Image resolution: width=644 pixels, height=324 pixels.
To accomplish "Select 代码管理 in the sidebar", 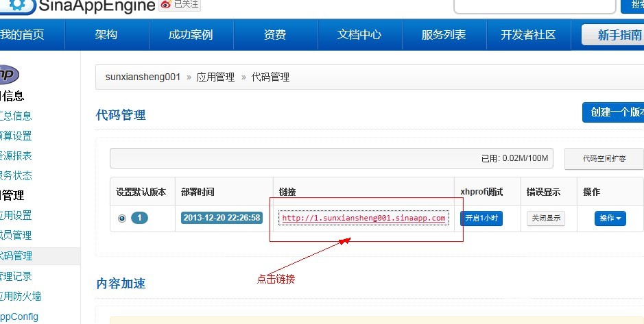I will click(16, 256).
